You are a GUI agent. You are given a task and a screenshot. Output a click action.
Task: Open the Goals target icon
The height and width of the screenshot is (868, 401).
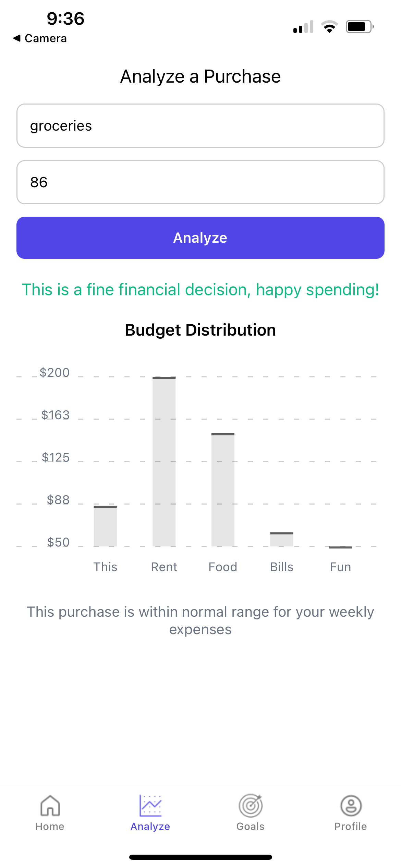(x=251, y=806)
